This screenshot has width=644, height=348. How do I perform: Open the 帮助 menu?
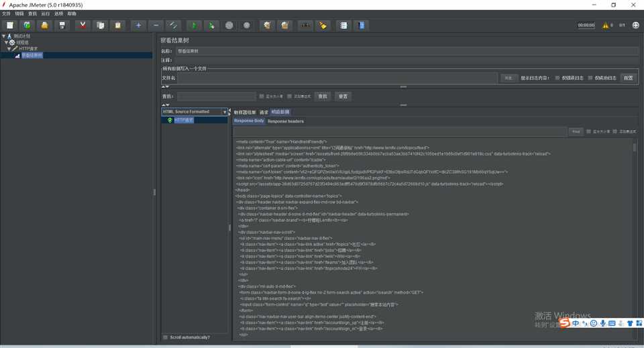point(72,13)
